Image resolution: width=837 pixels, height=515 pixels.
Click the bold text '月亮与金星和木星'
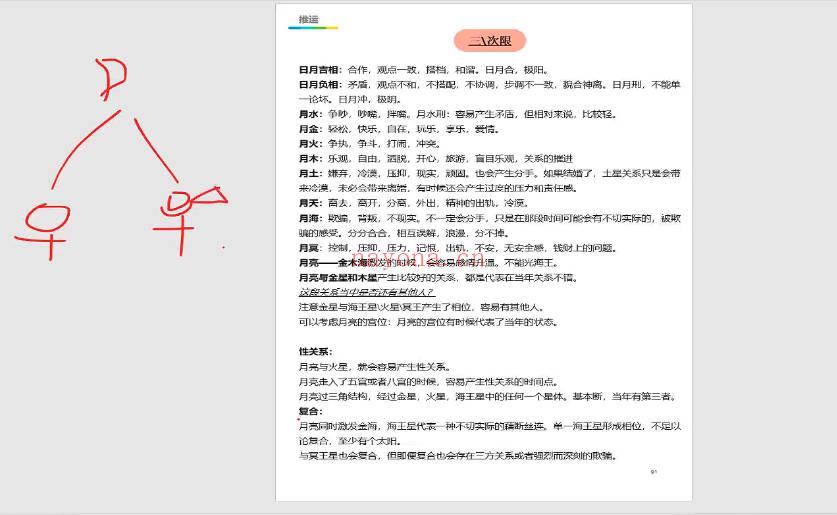pyautogui.click(x=338, y=278)
